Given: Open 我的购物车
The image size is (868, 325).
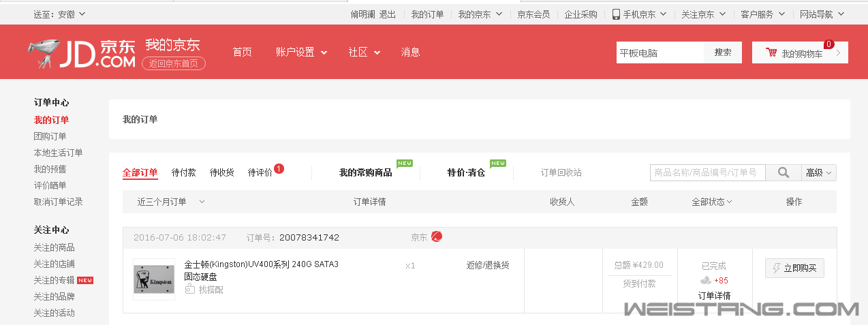Looking at the screenshot, I should (x=800, y=52).
